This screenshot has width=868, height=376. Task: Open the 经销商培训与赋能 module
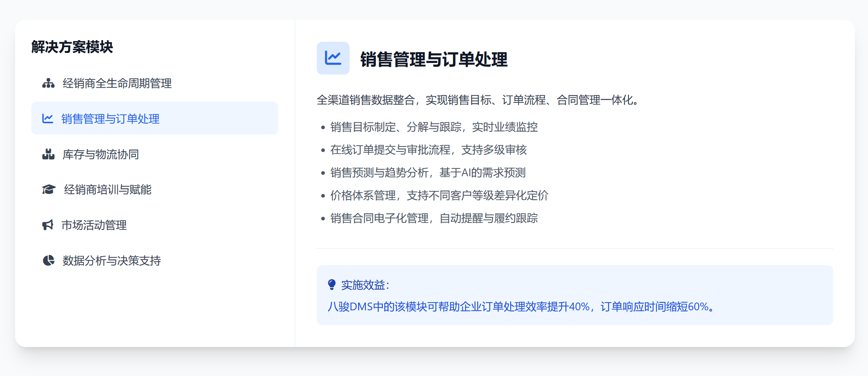(x=107, y=189)
